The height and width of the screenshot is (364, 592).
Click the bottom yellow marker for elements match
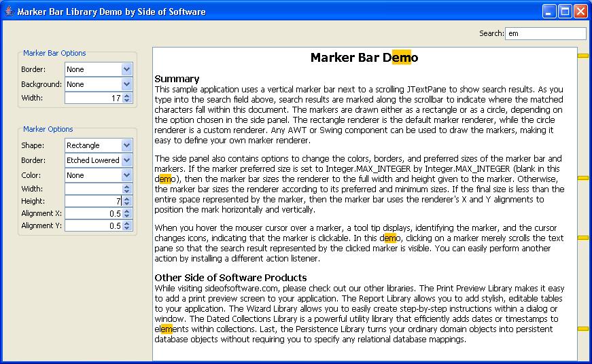point(583,329)
